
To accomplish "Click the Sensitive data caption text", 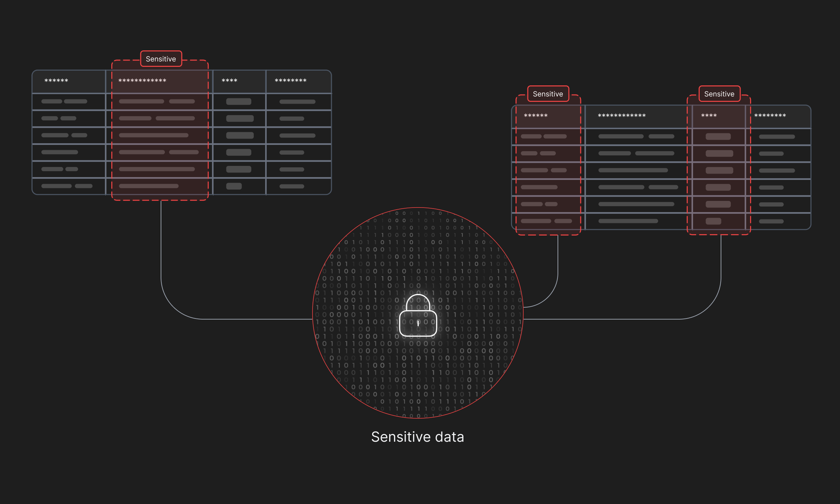I will 418,437.
